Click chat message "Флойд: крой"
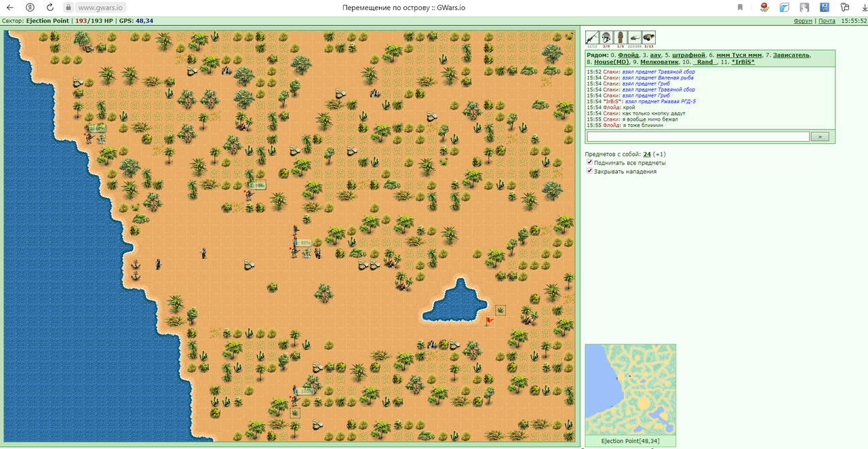Image resolution: width=868 pixels, height=449 pixels. point(611,107)
